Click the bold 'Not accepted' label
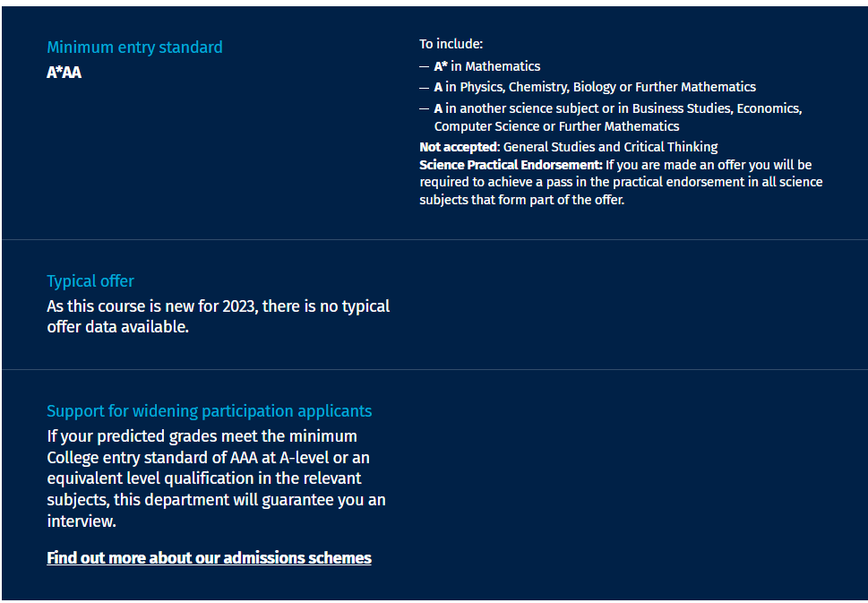The height and width of the screenshot is (603, 868). tap(458, 147)
